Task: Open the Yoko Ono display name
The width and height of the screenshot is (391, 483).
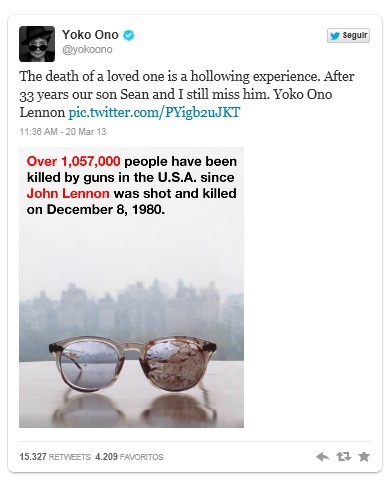Action: [x=90, y=35]
